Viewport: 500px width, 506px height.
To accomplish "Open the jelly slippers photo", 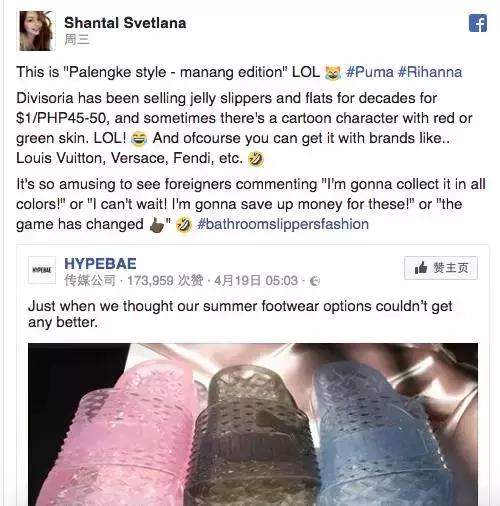I will click(x=253, y=424).
